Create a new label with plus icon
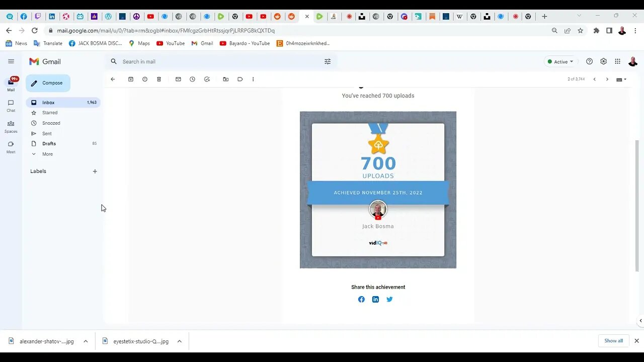The image size is (644, 362). (95, 171)
